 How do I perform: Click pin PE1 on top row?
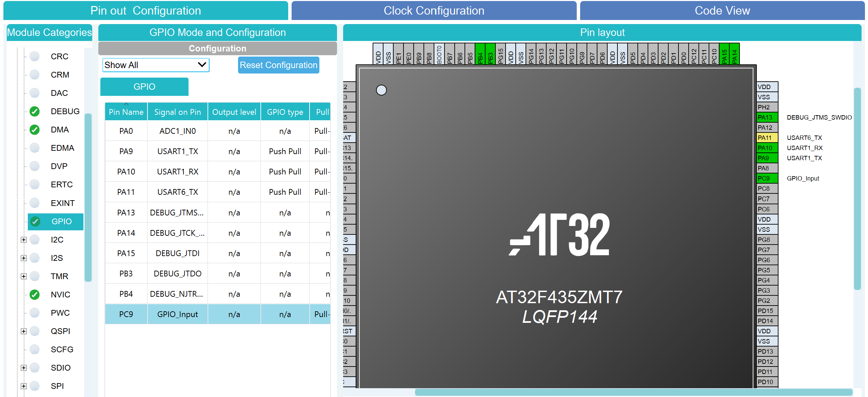point(399,54)
